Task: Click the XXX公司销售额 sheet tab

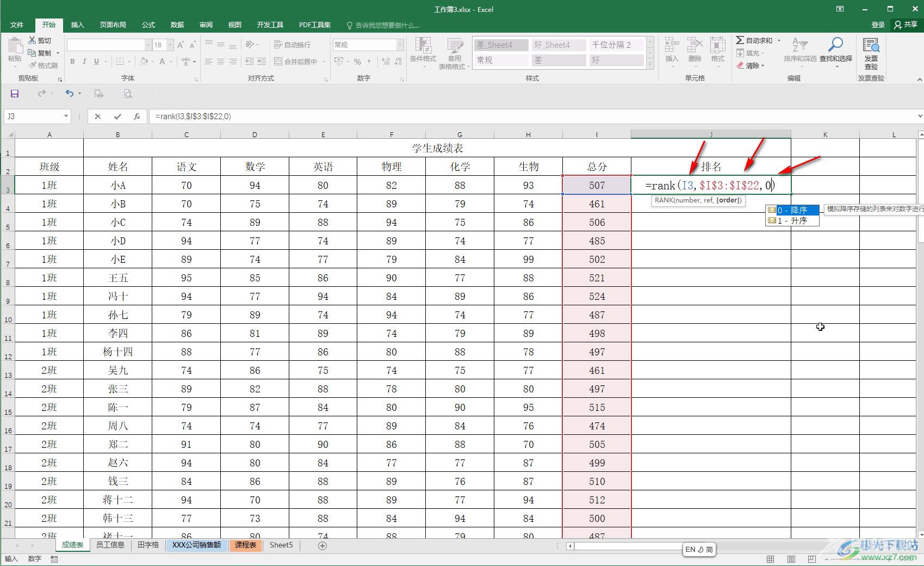Action: pos(196,545)
